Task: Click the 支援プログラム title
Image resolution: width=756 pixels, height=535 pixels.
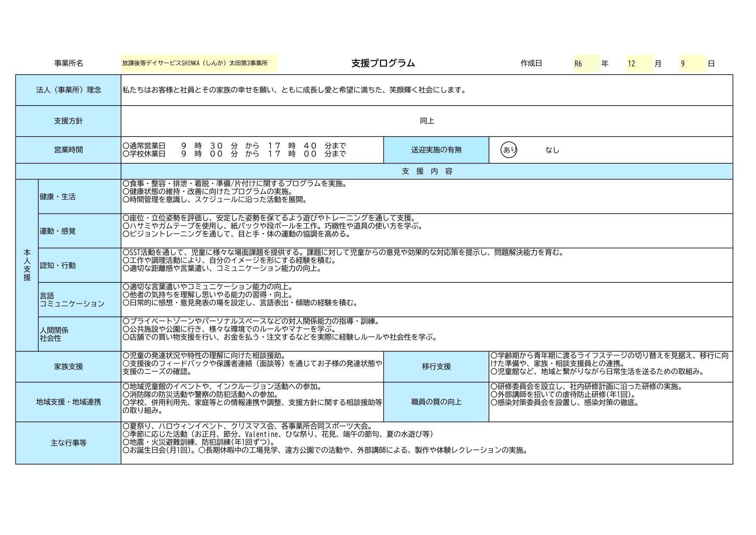Action: [383, 63]
